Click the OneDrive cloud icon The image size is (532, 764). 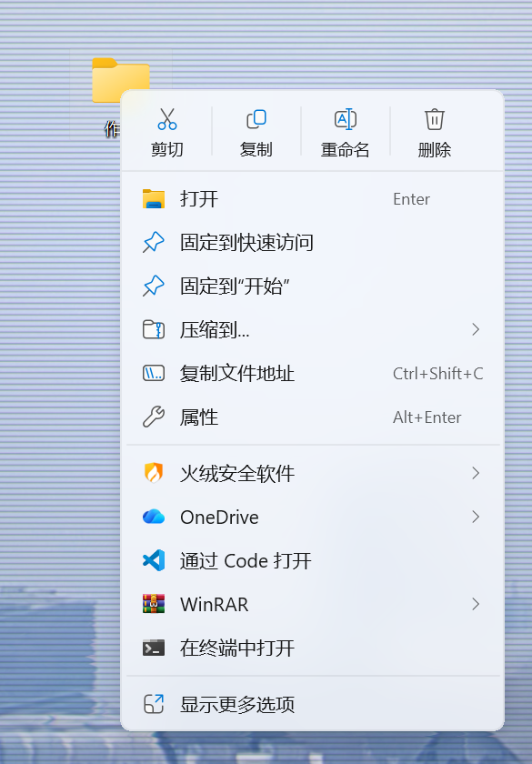(x=154, y=517)
